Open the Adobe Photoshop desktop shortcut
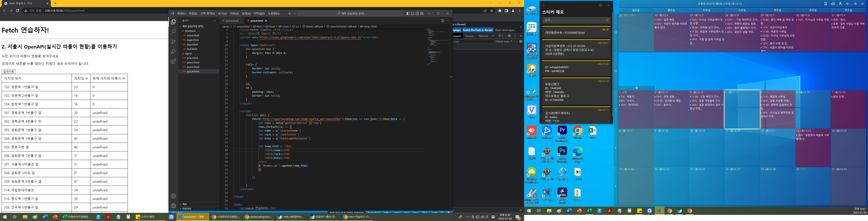868x221 pixels. coord(562,154)
